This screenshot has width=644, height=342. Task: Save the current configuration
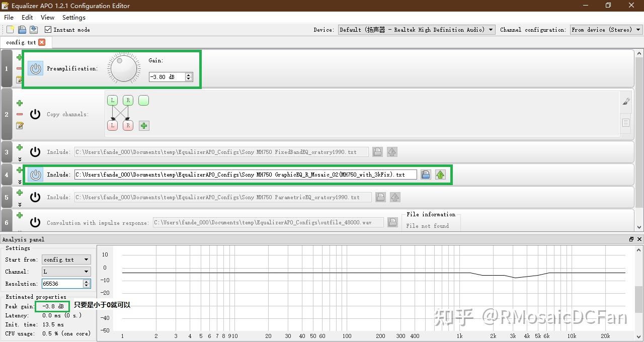pyautogui.click(x=34, y=29)
